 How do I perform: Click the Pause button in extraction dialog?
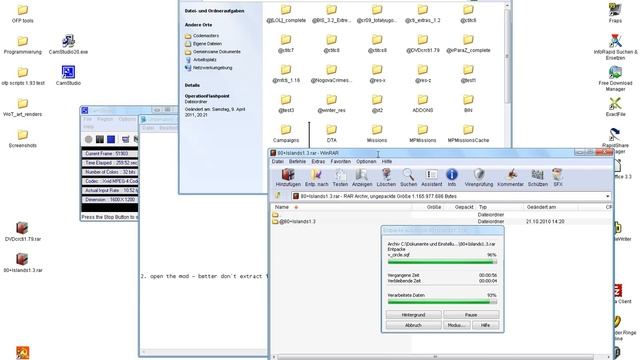click(471, 315)
